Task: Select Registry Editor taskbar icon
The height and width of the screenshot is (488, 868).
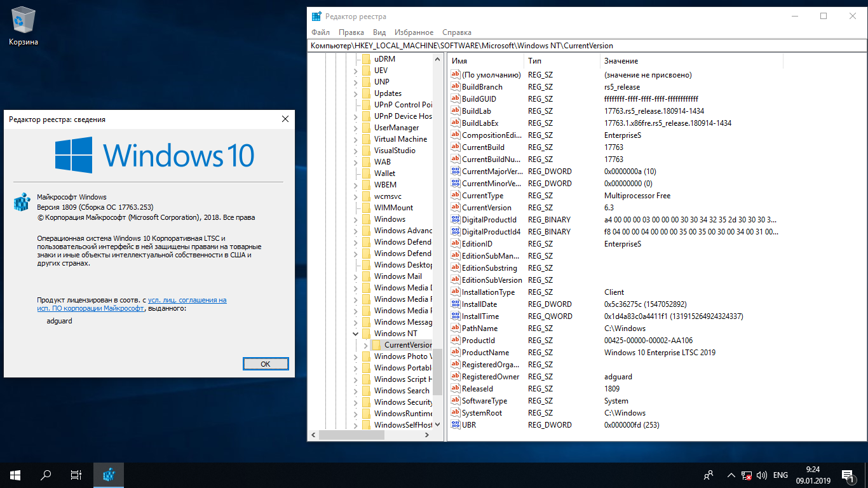Action: [x=109, y=475]
